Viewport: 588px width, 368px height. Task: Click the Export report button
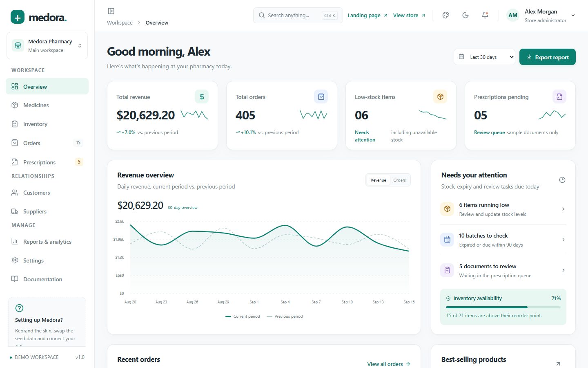pos(548,57)
